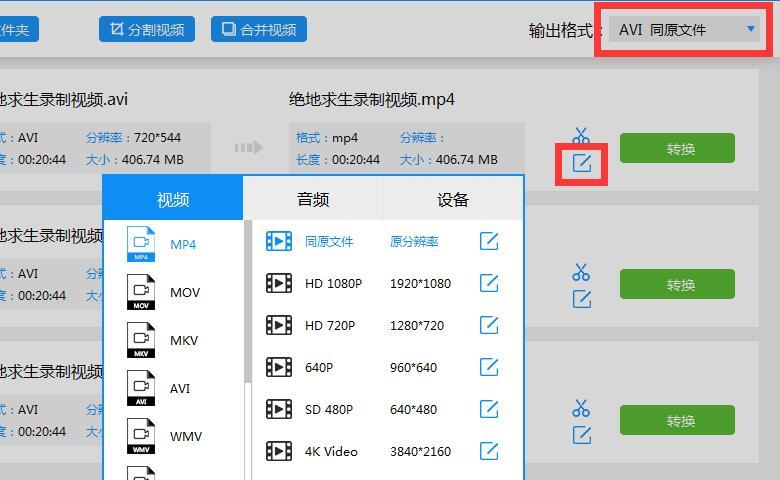Click the film icon for 同原文件 preset
The height and width of the screenshot is (480, 780).
tap(279, 242)
